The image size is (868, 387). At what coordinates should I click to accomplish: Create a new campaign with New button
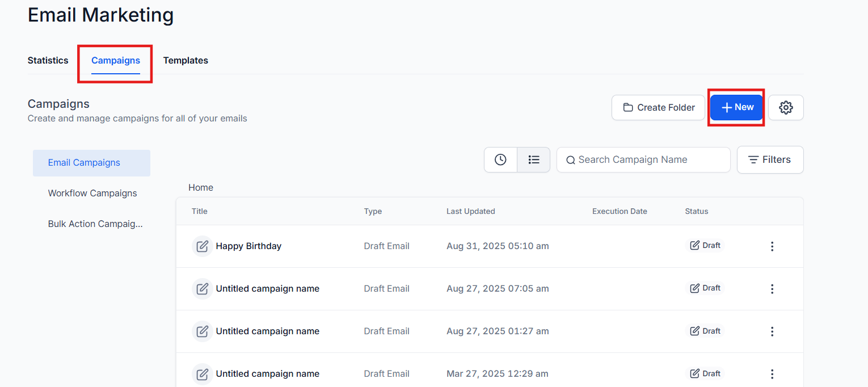pyautogui.click(x=736, y=107)
